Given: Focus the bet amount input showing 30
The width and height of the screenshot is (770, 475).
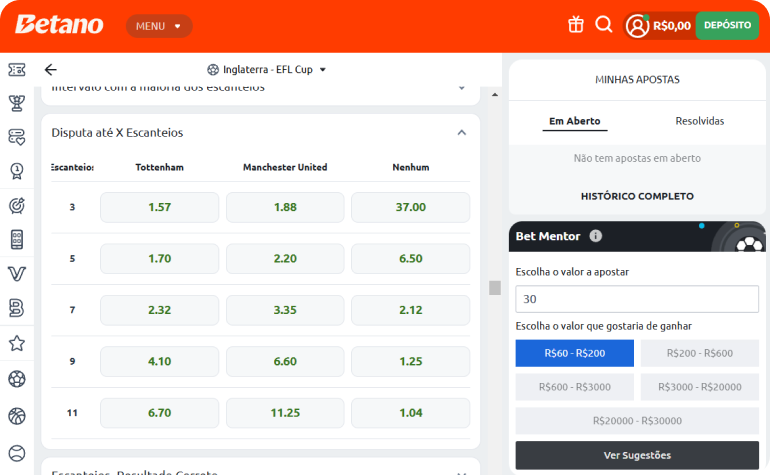Looking at the screenshot, I should pyautogui.click(x=637, y=299).
